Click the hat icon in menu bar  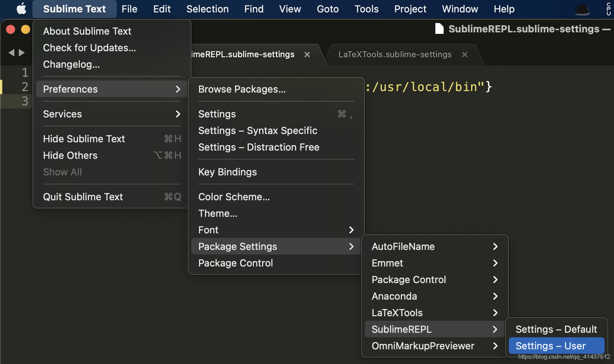point(582,9)
